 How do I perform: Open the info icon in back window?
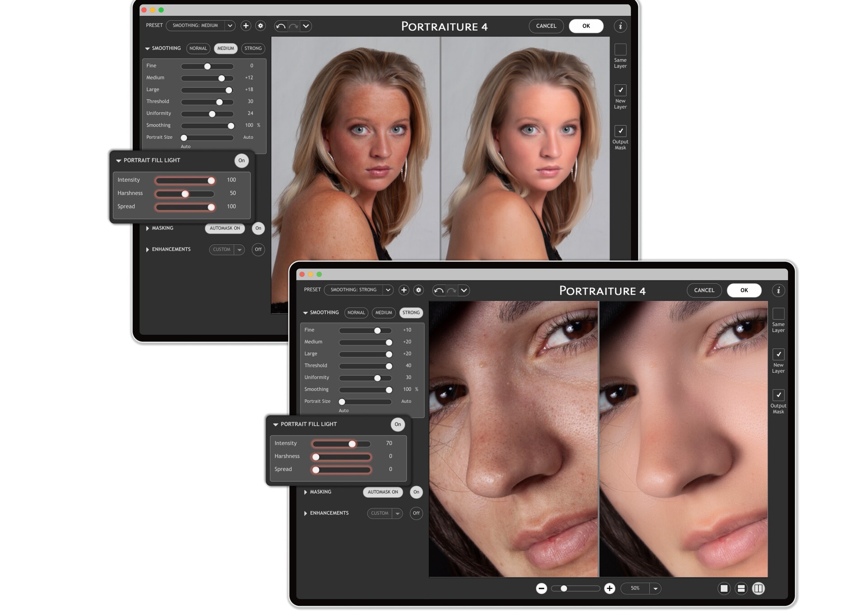[x=620, y=26]
